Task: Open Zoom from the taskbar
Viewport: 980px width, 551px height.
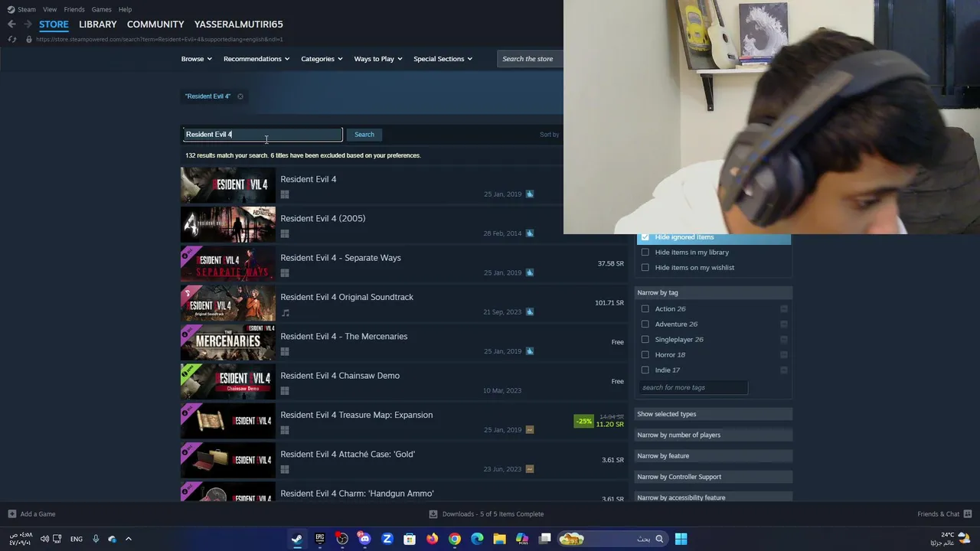Action: click(x=387, y=539)
